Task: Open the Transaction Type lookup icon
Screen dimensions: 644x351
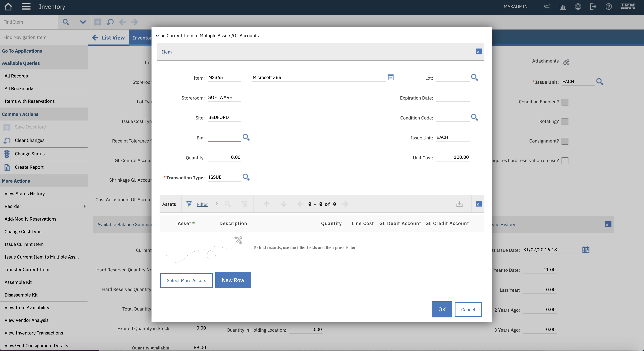Action: (x=246, y=177)
